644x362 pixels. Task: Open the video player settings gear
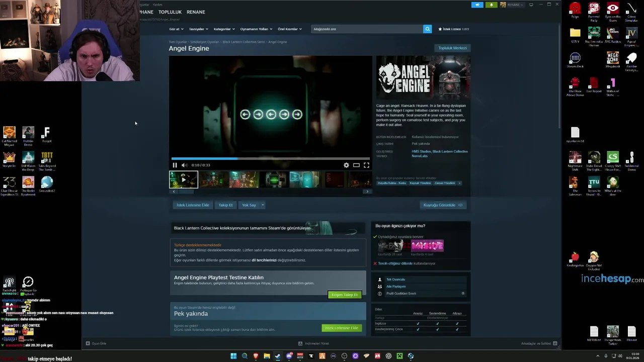click(x=346, y=165)
